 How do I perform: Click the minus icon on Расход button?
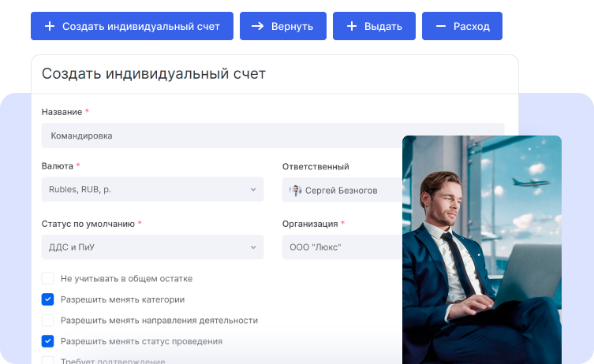[x=441, y=26]
